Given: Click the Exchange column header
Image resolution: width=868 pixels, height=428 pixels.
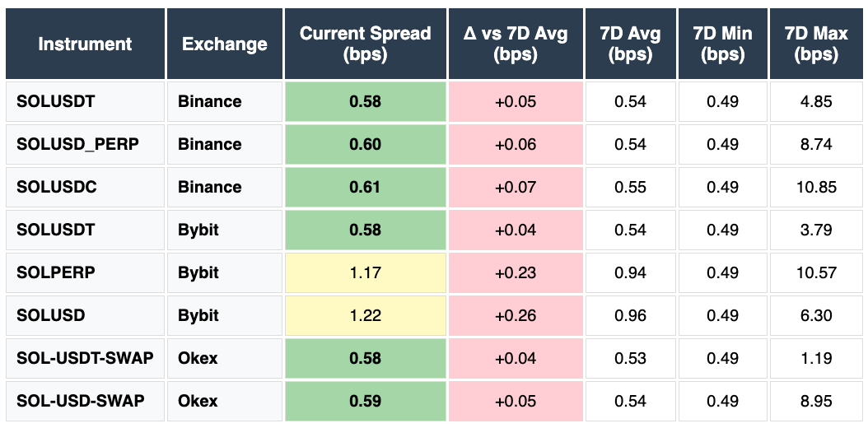Looking at the screenshot, I should [x=225, y=44].
